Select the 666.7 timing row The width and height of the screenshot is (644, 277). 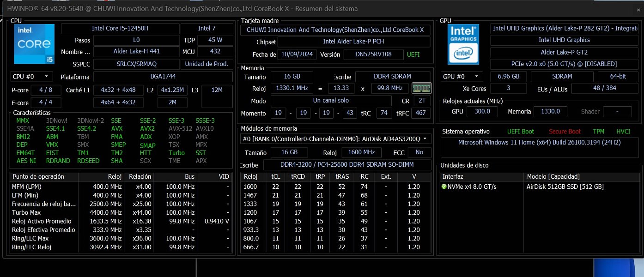pyautogui.click(x=336, y=247)
